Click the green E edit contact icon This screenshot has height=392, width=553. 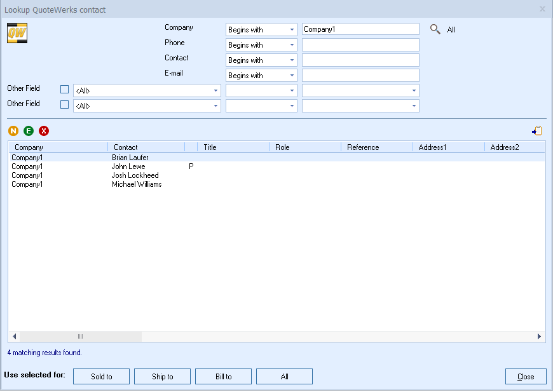29,131
